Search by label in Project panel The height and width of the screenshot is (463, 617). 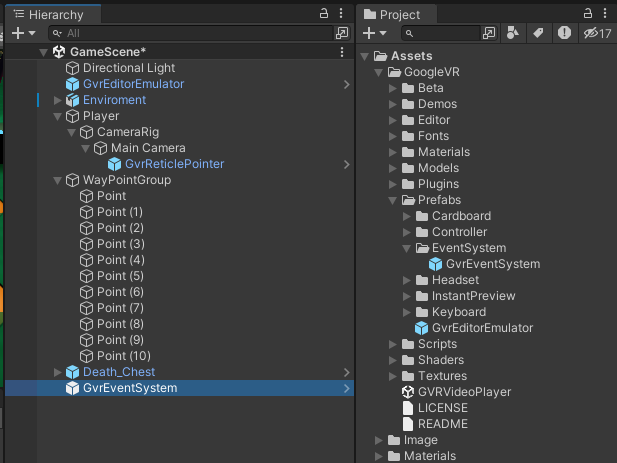(x=538, y=33)
